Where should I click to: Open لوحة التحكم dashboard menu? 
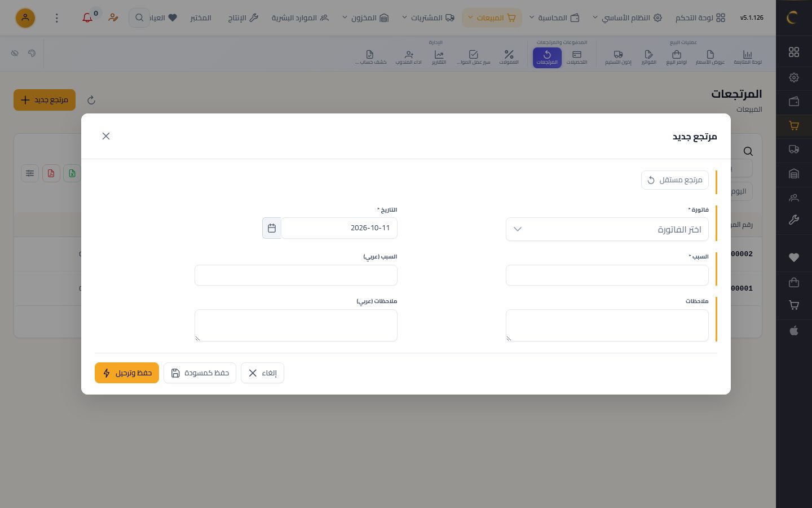pyautogui.click(x=700, y=17)
